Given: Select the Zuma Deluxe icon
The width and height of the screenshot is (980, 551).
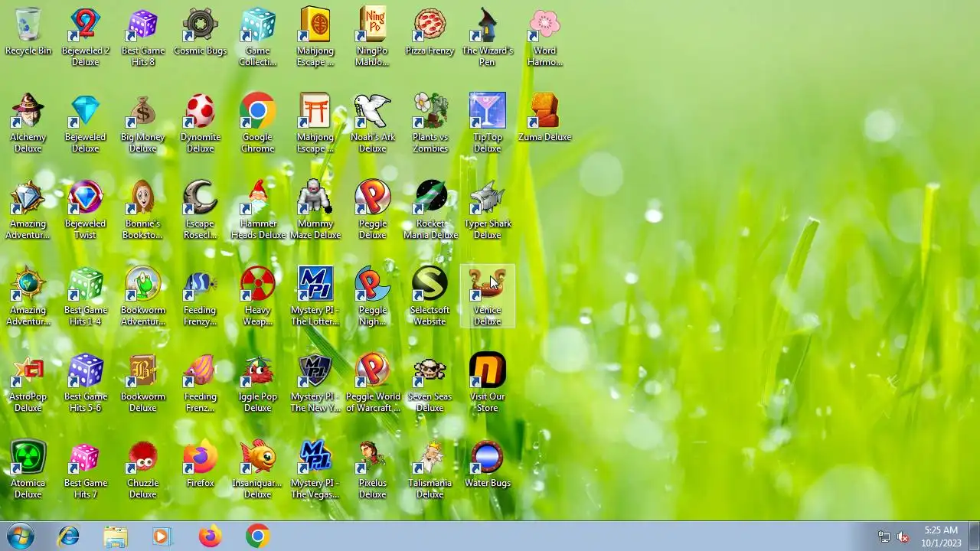Looking at the screenshot, I should (x=544, y=111).
